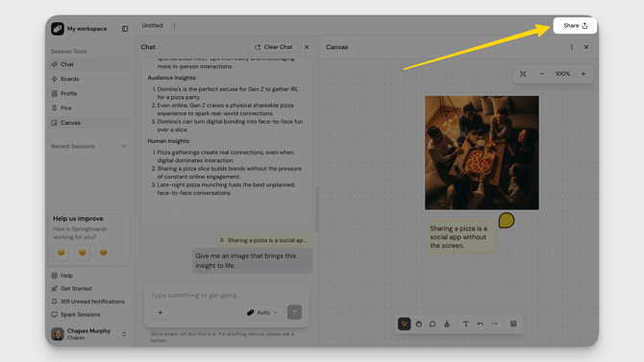The image size is (644, 362).
Task: Close the Chat panel
Action: pos(307,47)
